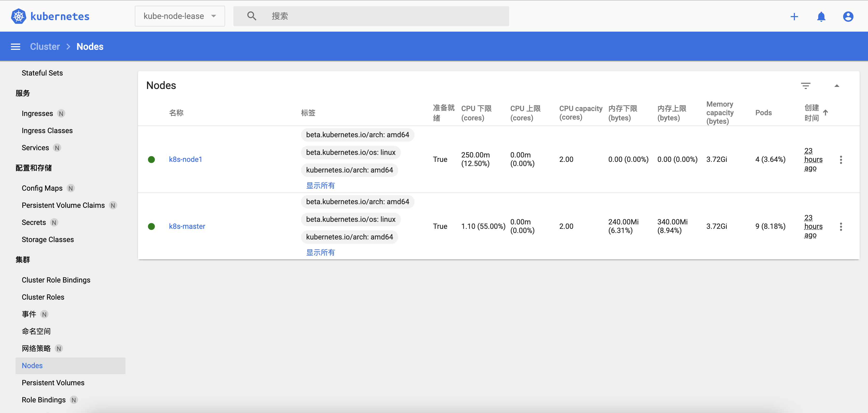This screenshot has width=868, height=413.
Task: Go to Cluster breadcrumb
Action: coord(45,46)
